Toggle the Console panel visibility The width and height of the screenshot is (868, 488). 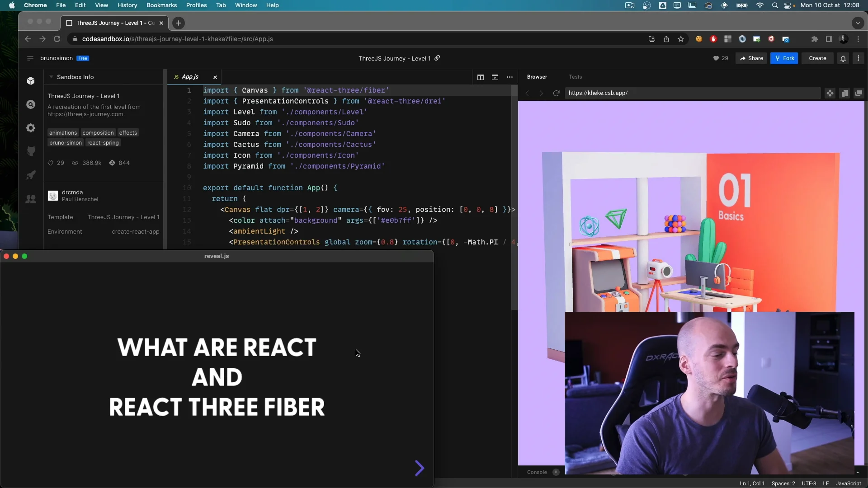pos(537,471)
